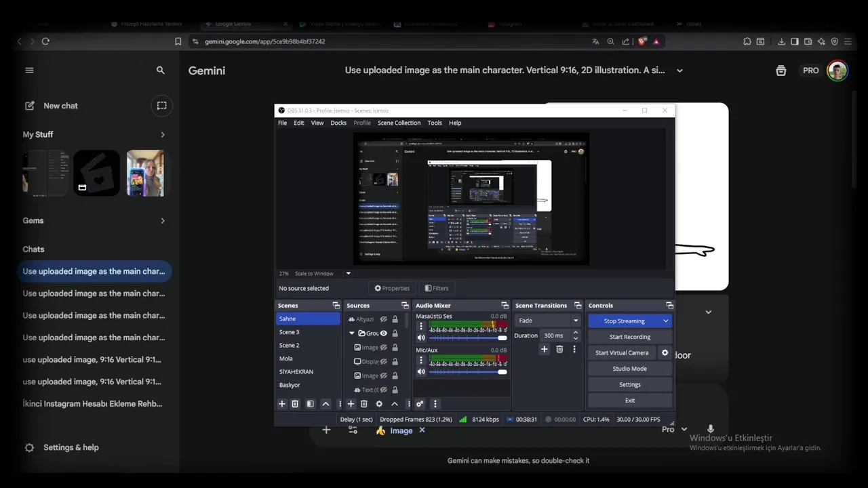868x488 pixels.
Task: Open Gemini main menu hamburger icon
Action: click(29, 70)
